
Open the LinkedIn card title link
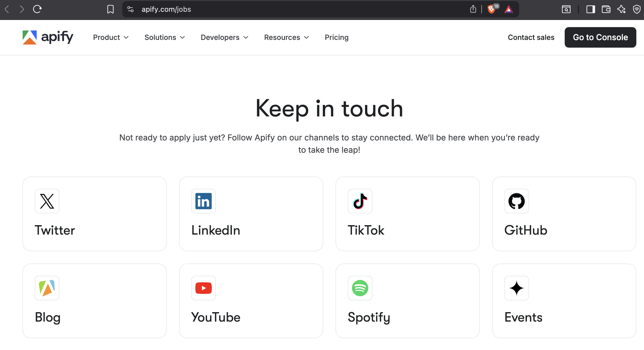pos(216,230)
